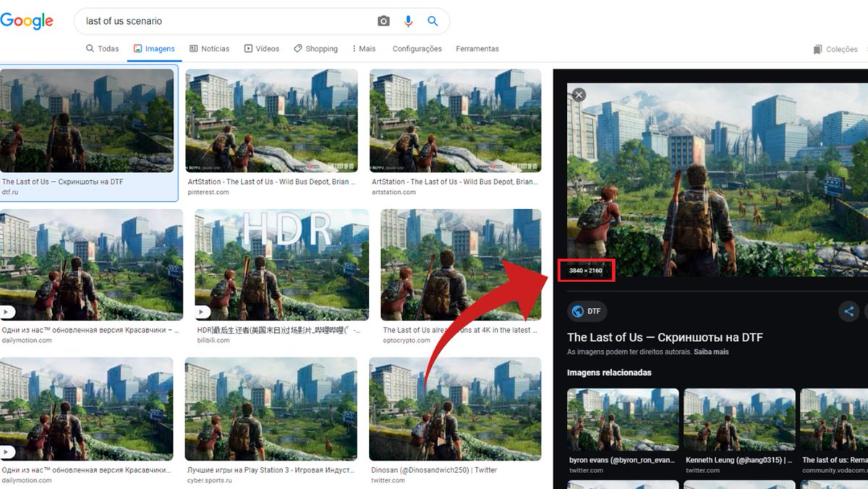This screenshot has width=868, height=489.
Task: Expand the Mais menu
Action: [364, 48]
